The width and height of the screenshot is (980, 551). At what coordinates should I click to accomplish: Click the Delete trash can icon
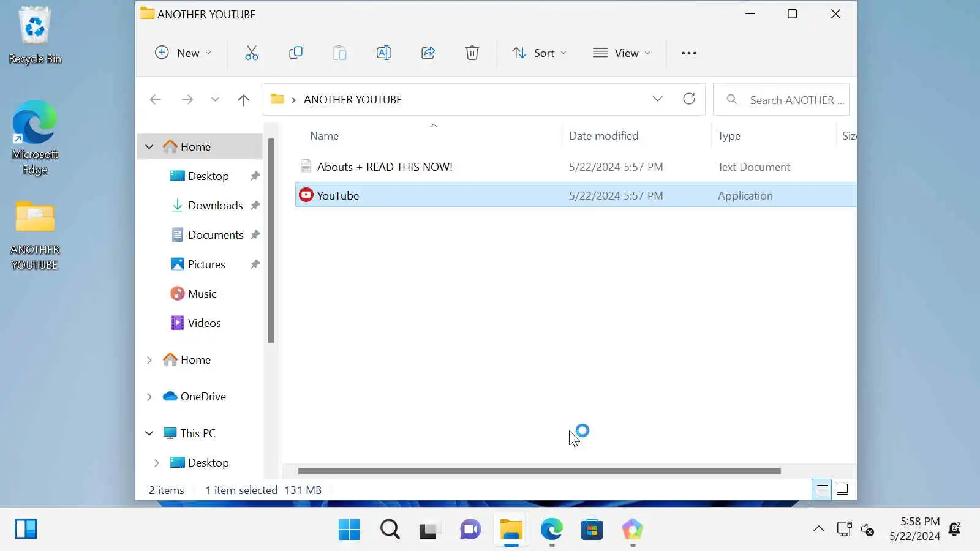(x=472, y=53)
